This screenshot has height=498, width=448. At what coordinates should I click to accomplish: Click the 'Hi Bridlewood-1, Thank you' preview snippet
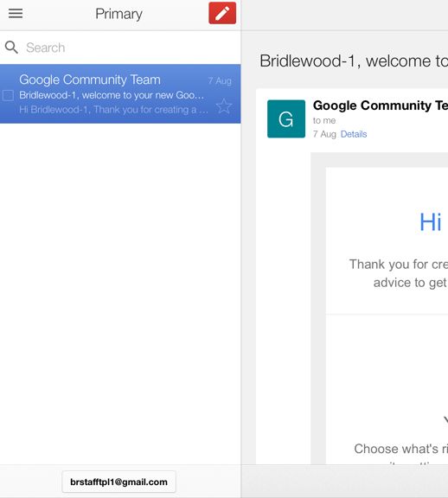(114, 110)
